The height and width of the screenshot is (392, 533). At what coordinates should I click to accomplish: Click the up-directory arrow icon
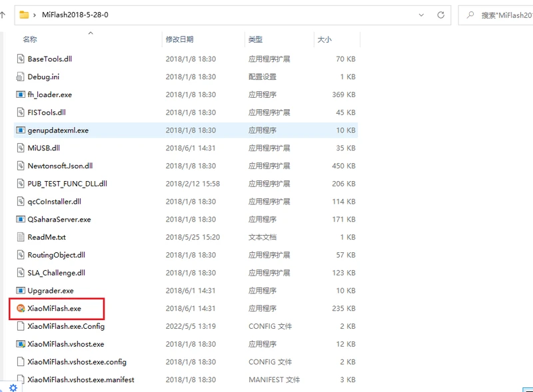[3, 15]
